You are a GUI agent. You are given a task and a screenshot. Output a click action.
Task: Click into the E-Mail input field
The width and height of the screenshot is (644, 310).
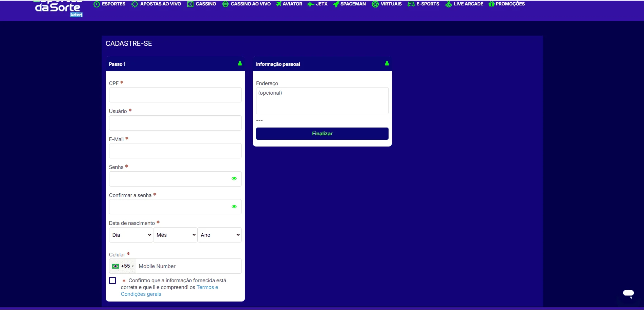(x=175, y=151)
